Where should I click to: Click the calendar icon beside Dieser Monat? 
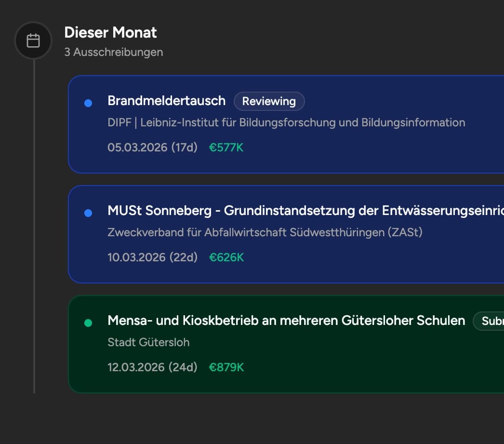click(x=33, y=40)
